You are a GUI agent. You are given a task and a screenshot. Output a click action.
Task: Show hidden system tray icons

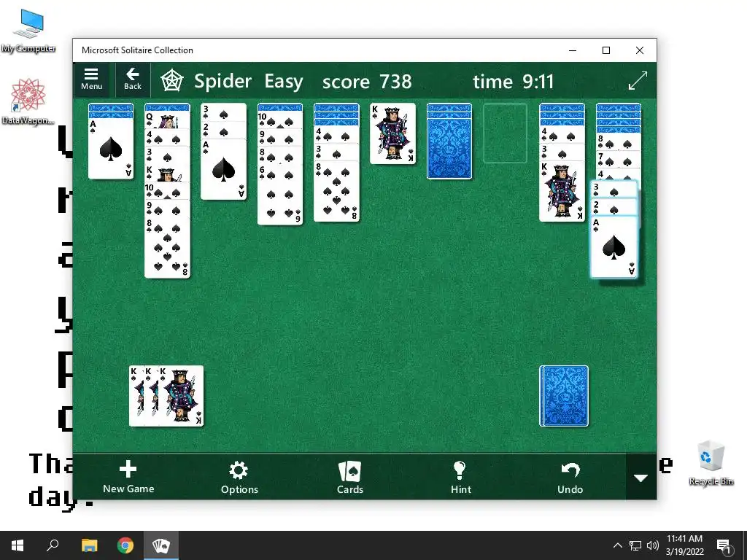617,545
